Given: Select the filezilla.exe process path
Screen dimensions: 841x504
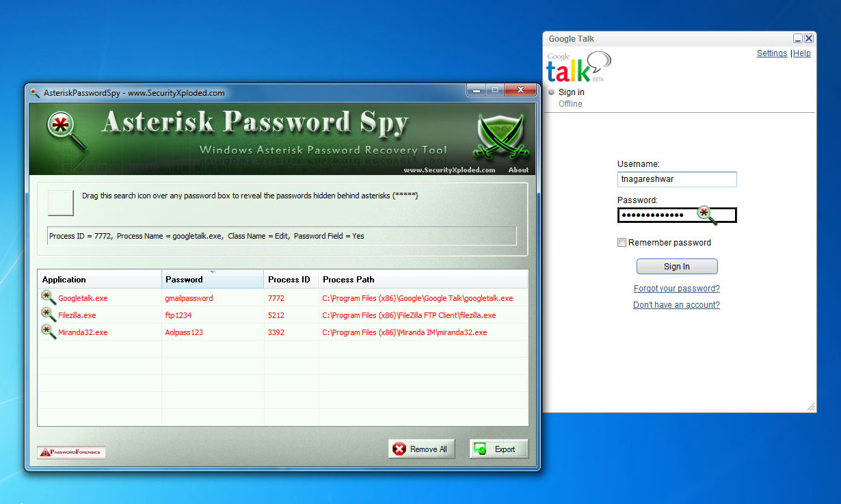Looking at the screenshot, I should click(x=409, y=315).
